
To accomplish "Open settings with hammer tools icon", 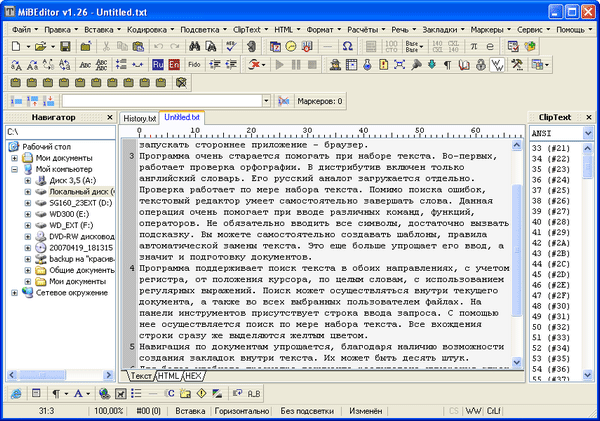I will (x=517, y=65).
